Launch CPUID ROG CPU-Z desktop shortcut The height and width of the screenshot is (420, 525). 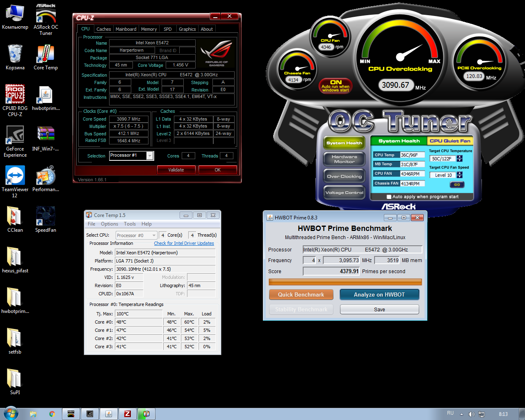coord(15,100)
